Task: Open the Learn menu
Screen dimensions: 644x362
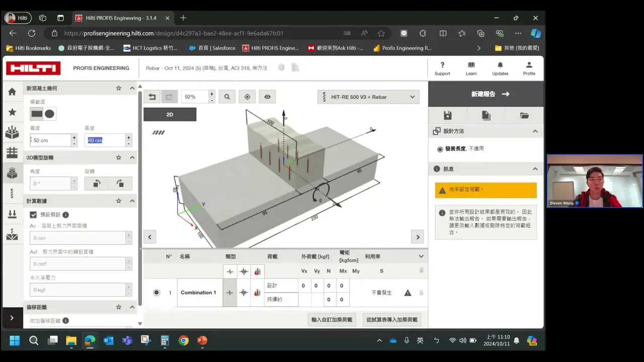Action: (471, 68)
